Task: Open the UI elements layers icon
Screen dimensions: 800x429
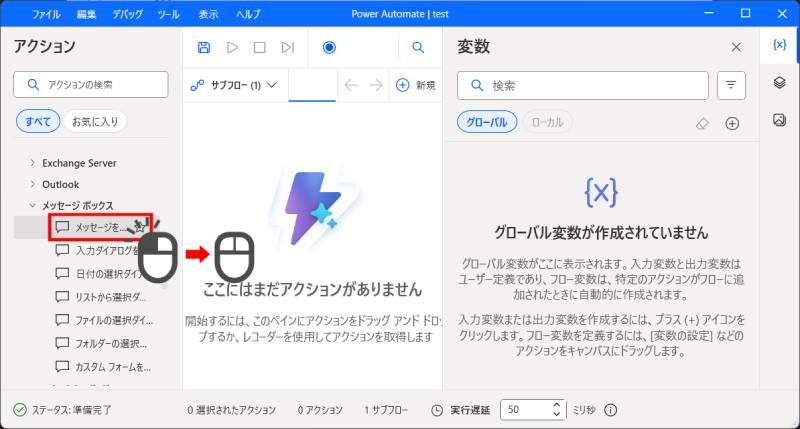Action: coord(780,82)
